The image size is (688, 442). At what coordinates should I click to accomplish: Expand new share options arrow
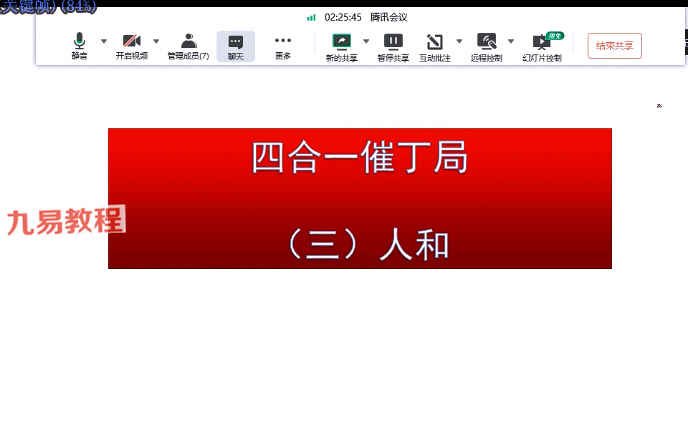pos(366,41)
